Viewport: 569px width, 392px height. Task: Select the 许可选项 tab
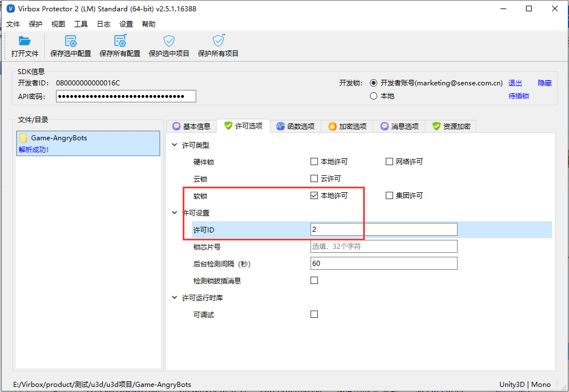tap(243, 126)
